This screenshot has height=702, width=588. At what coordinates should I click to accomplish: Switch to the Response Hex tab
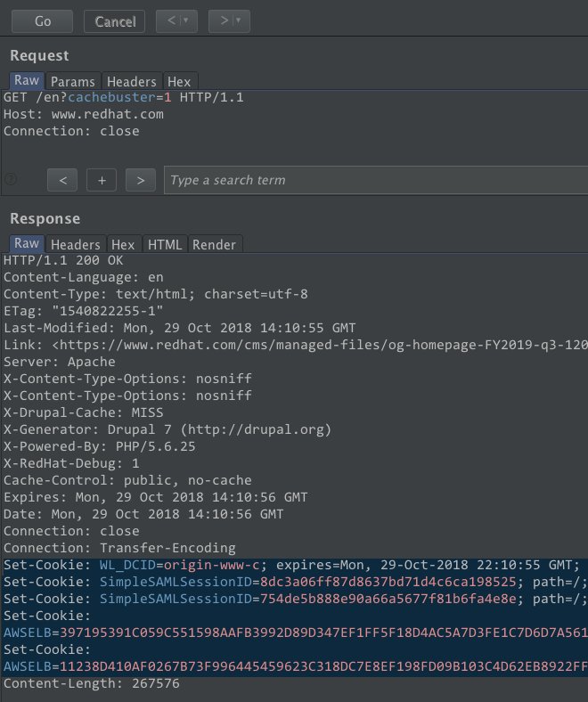(123, 244)
